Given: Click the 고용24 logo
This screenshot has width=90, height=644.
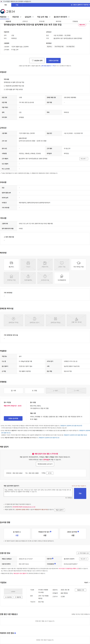Looking at the screenshot, I should click(x=7, y=12).
